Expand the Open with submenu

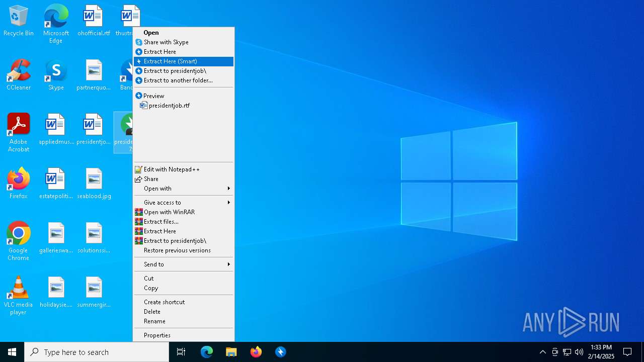[184, 189]
